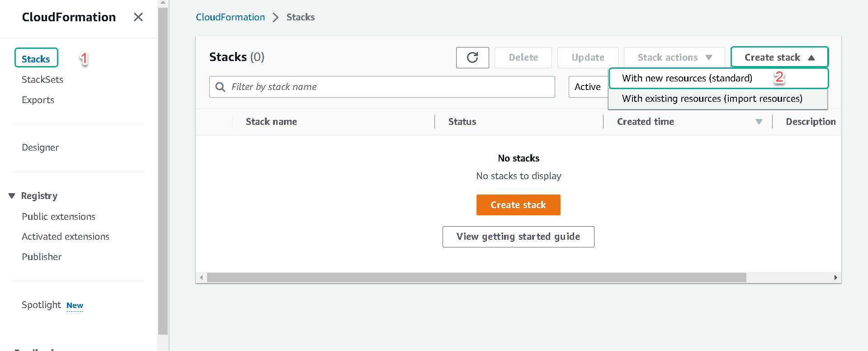
Task: Click the sidebar vertical scrollbar
Action: coord(163,171)
